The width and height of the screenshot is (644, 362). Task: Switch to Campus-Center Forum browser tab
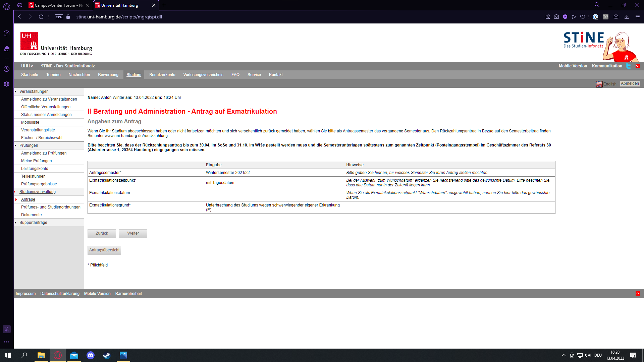click(55, 5)
